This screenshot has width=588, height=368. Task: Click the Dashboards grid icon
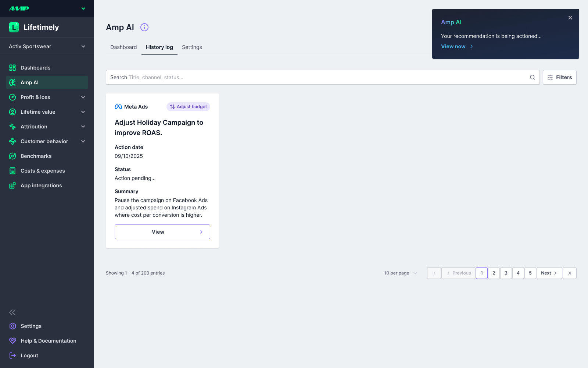point(12,68)
